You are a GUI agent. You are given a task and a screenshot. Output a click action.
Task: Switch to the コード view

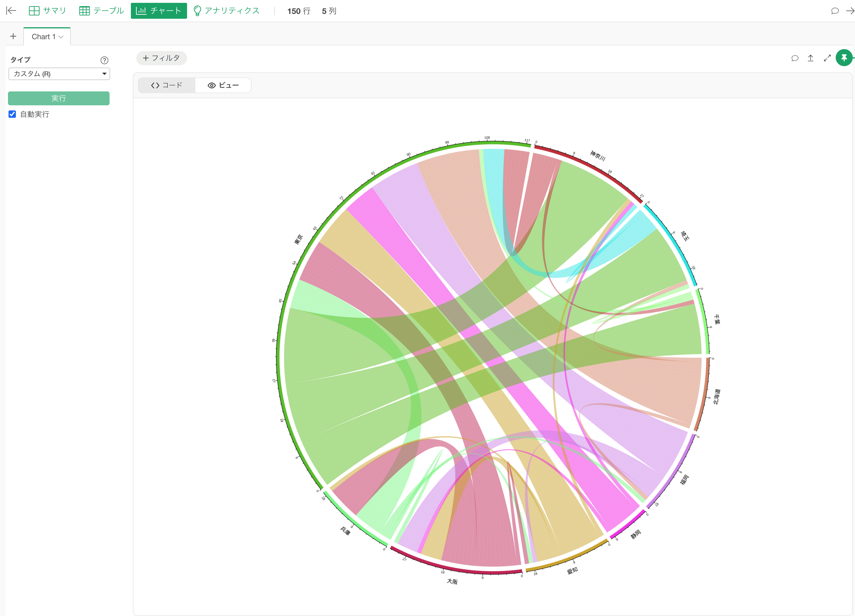[x=166, y=85]
